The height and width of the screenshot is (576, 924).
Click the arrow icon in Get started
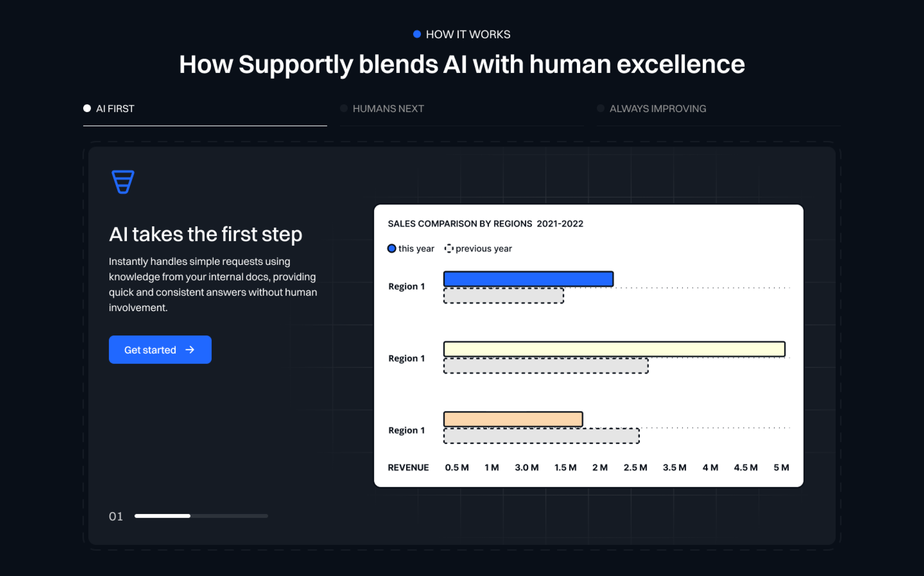point(190,350)
